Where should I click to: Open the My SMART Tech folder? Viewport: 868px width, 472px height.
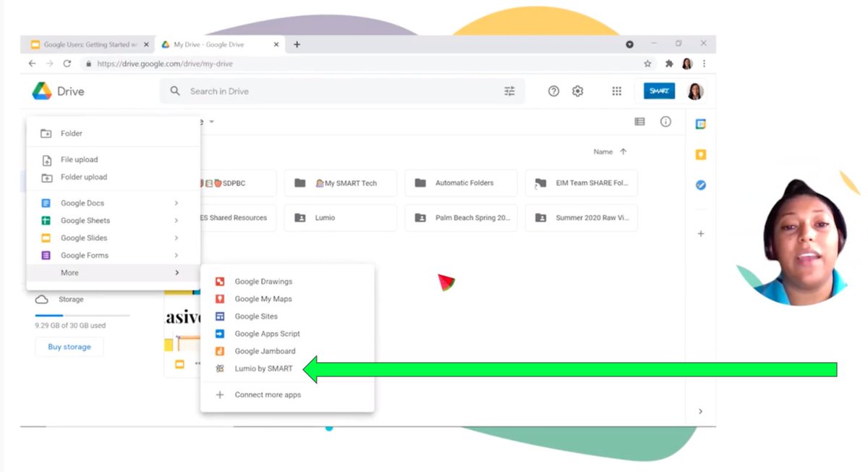coord(340,182)
